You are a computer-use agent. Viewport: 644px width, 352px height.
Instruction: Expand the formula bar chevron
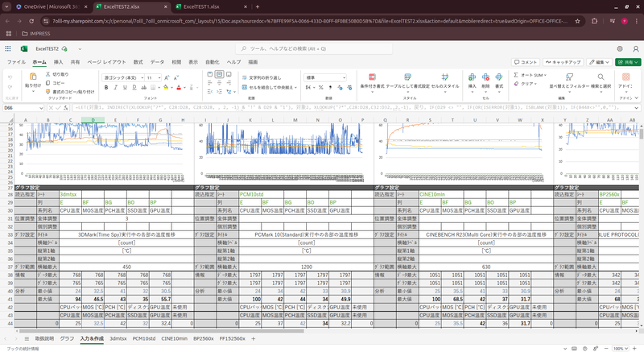[636, 108]
